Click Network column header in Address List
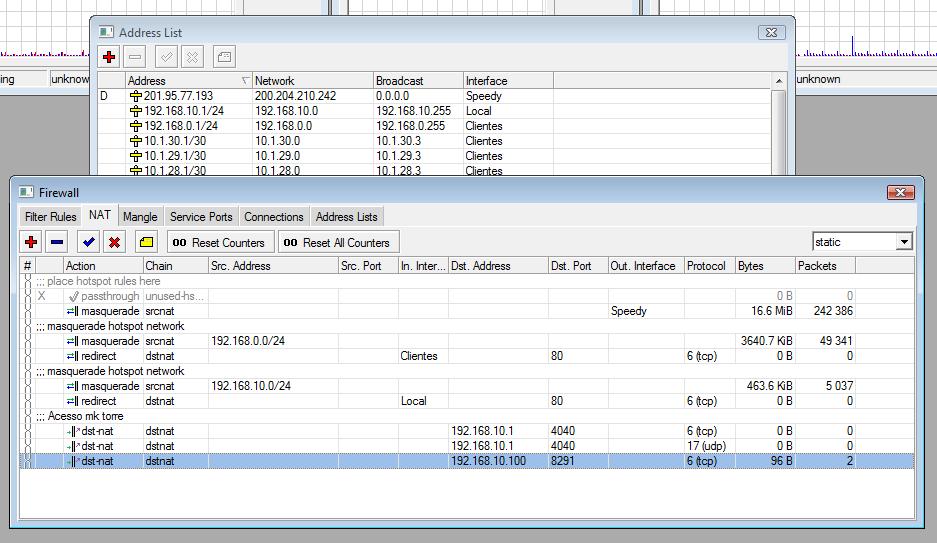Viewport: 937px width, 543px height. click(x=313, y=81)
